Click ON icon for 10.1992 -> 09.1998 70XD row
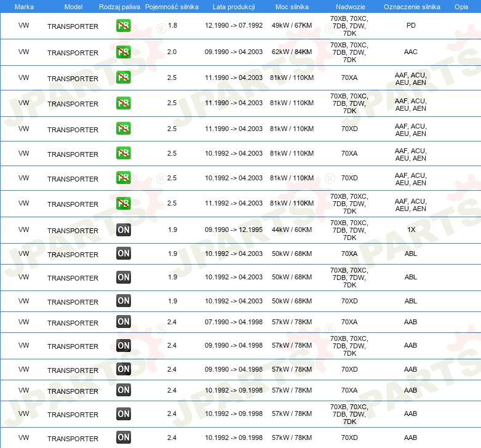481x448 pixels. point(123,438)
